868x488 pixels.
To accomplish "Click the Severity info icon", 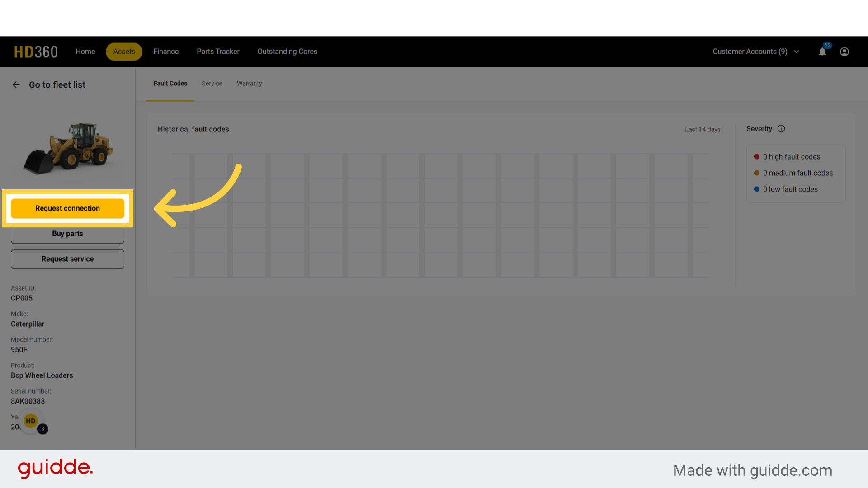I will (781, 129).
